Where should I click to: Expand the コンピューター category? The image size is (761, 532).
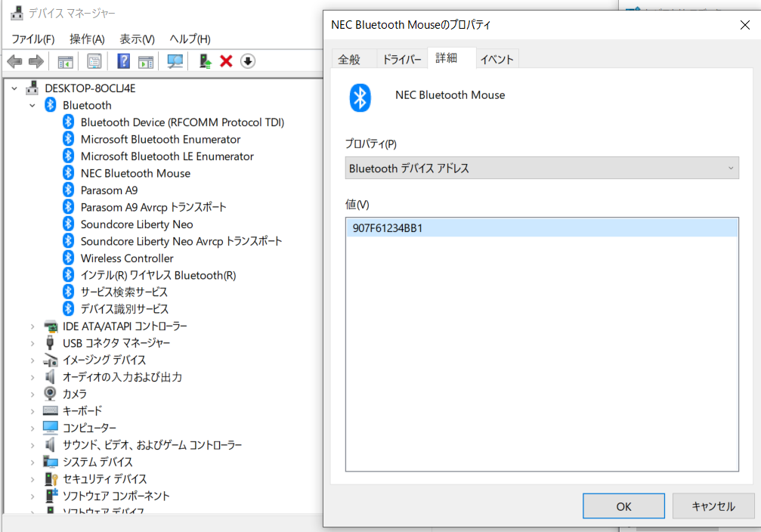[32, 428]
